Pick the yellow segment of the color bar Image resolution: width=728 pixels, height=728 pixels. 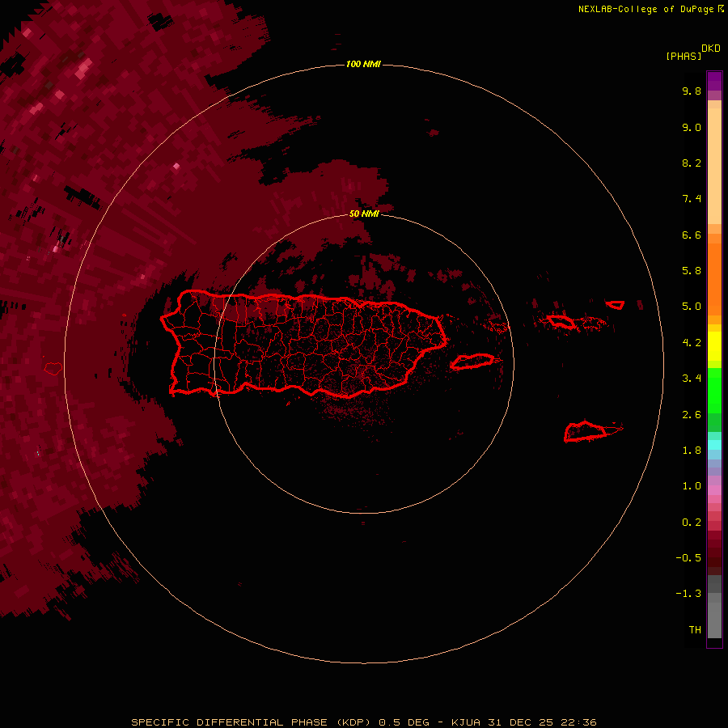coord(714,346)
